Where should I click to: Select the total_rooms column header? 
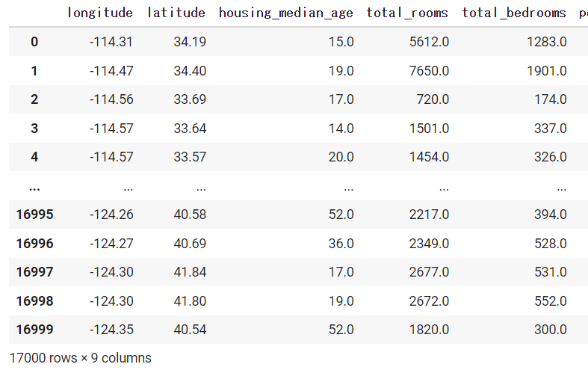407,13
